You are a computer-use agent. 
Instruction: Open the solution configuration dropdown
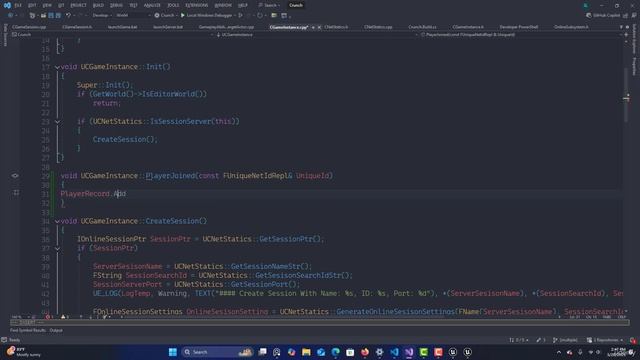point(102,15)
